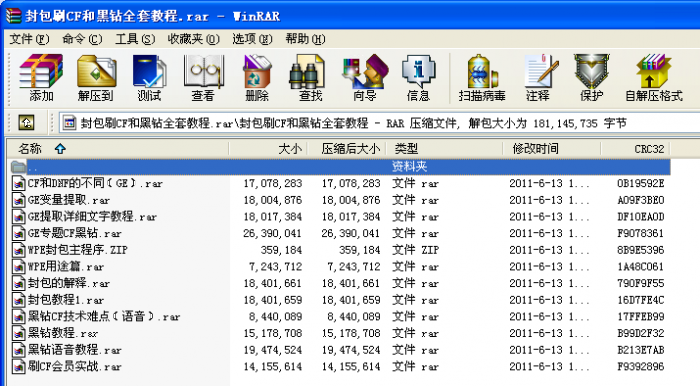
Task: Open the 查找 (Find) binoculars tool
Action: point(310,78)
